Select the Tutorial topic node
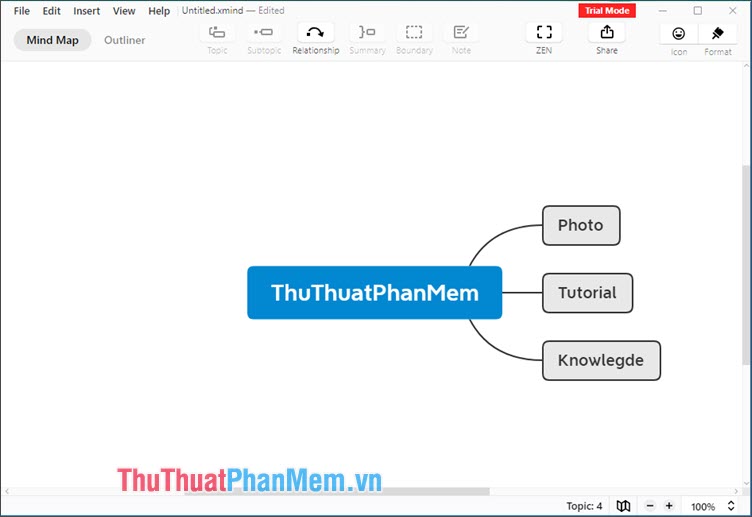Viewport: 752px width, 517px height. 587,293
